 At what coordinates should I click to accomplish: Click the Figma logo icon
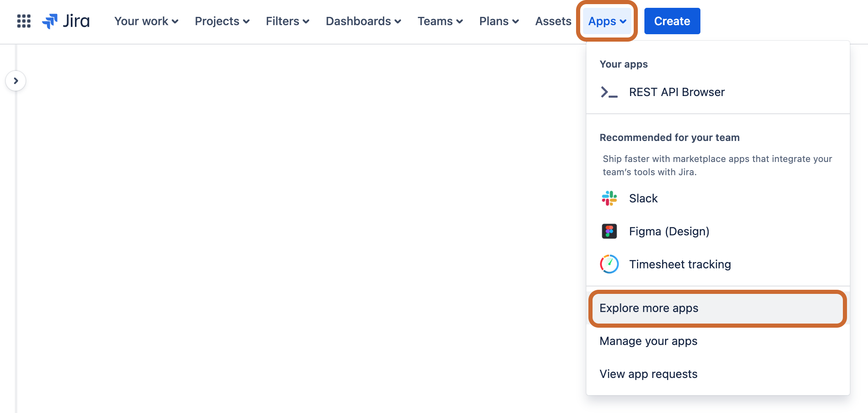[x=609, y=231]
